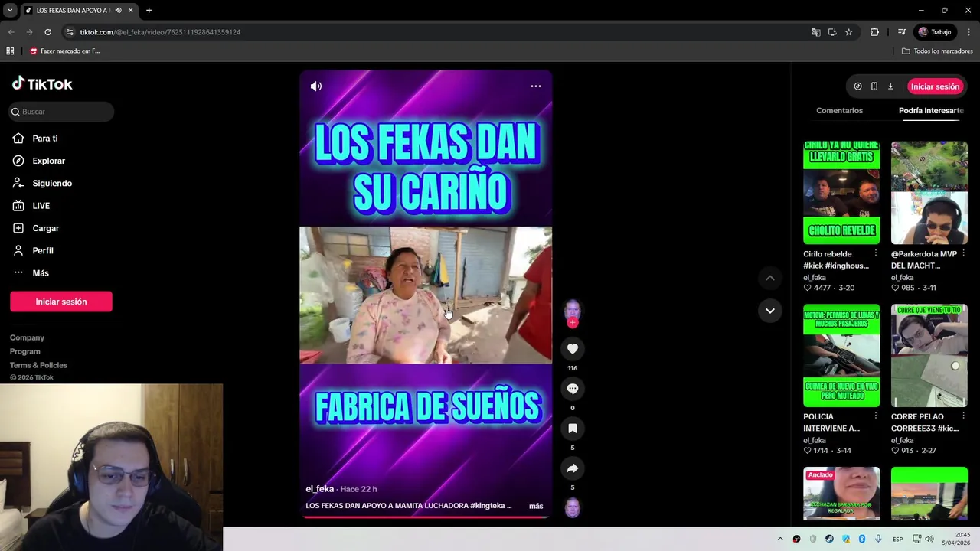Image resolution: width=980 pixels, height=551 pixels.
Task: Translate this page icon
Action: point(815,32)
